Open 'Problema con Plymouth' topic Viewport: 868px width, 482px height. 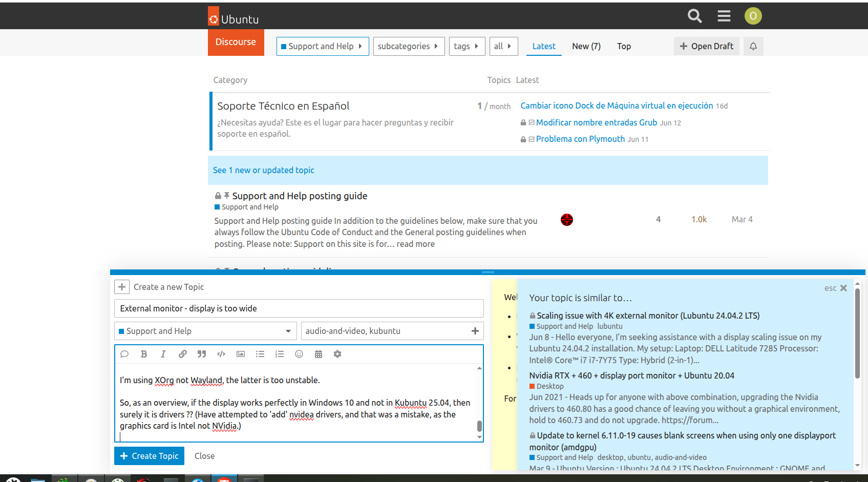coord(580,139)
